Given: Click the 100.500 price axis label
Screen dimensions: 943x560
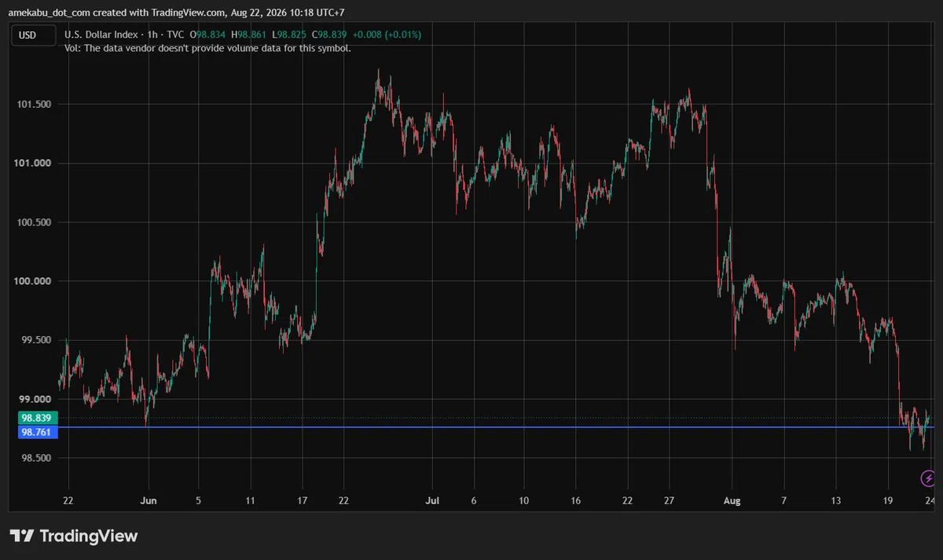Looking at the screenshot, I should click(x=35, y=222).
